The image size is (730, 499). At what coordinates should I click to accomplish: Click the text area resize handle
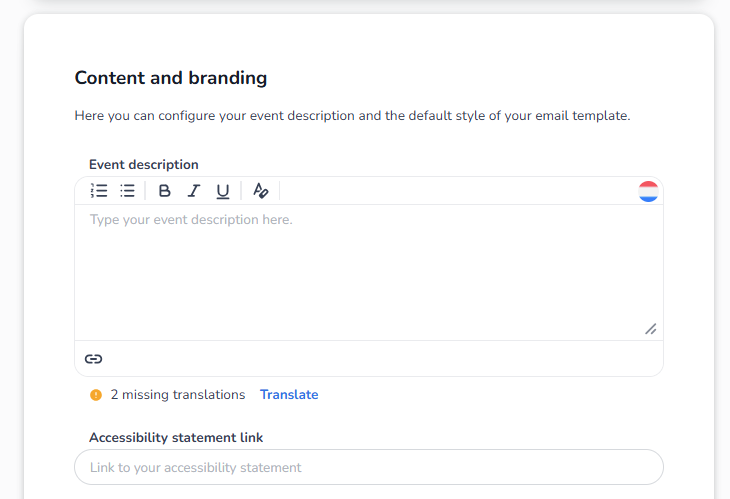click(650, 328)
